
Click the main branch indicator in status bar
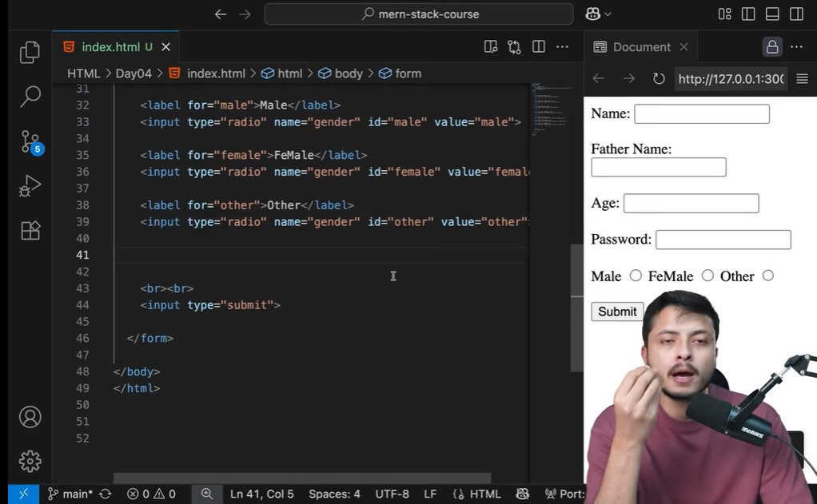click(x=70, y=494)
